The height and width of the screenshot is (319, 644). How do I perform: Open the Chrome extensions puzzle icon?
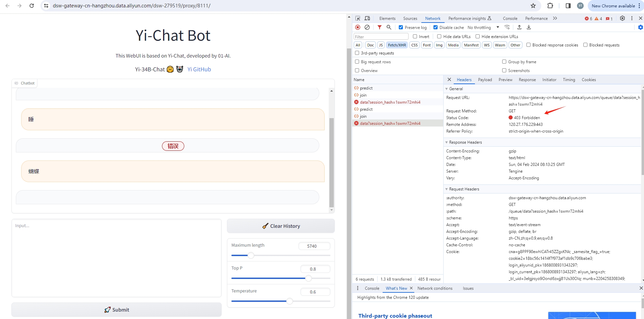click(550, 6)
